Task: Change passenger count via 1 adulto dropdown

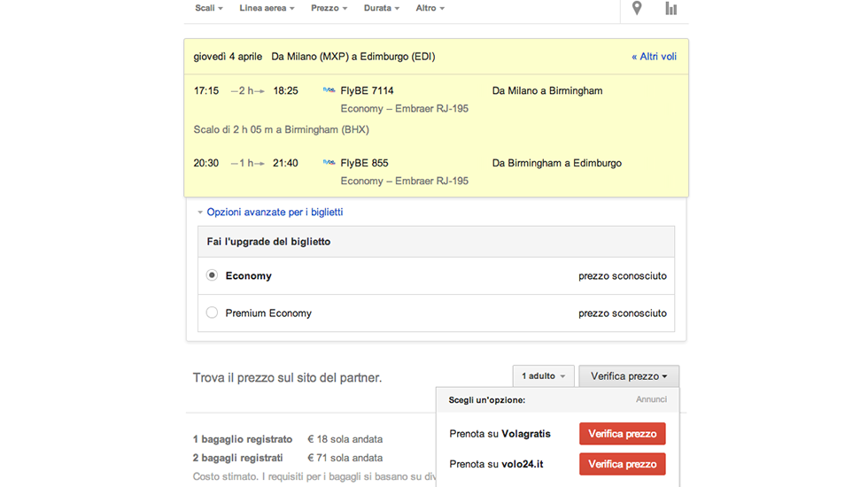Action: (x=543, y=376)
